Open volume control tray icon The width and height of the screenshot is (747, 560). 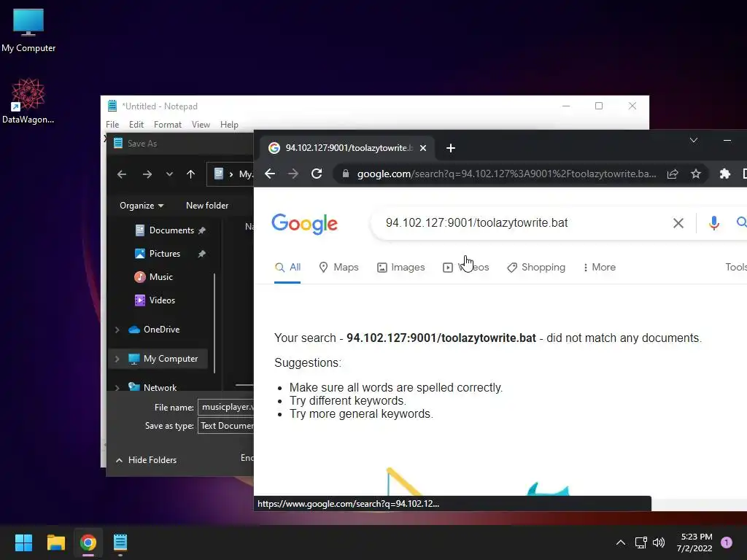659,542
